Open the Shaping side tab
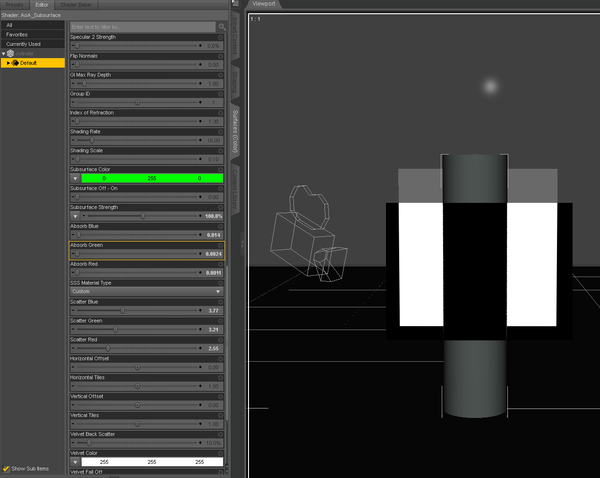This screenshot has height=478, width=600. (x=235, y=83)
